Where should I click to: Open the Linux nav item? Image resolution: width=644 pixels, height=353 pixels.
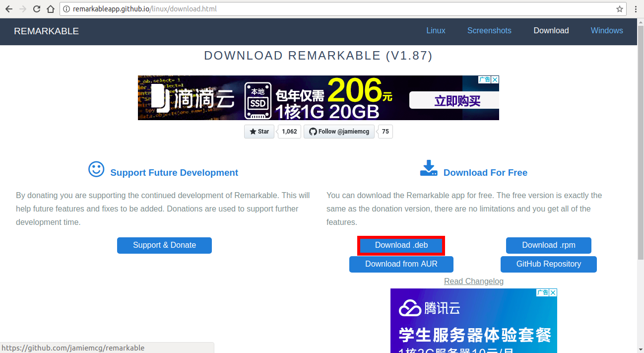coord(436,30)
